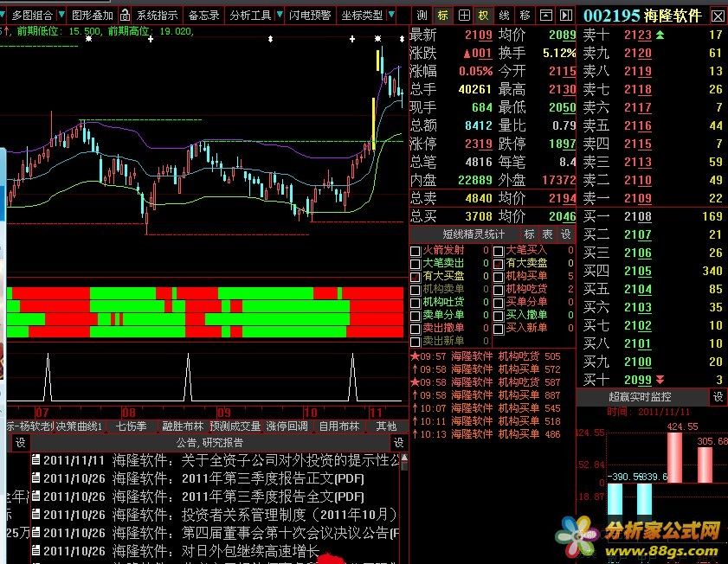Open dropdown arrow after 分析工具
Image resolution: width=728 pixels, height=564 pixels.
tap(280, 15)
